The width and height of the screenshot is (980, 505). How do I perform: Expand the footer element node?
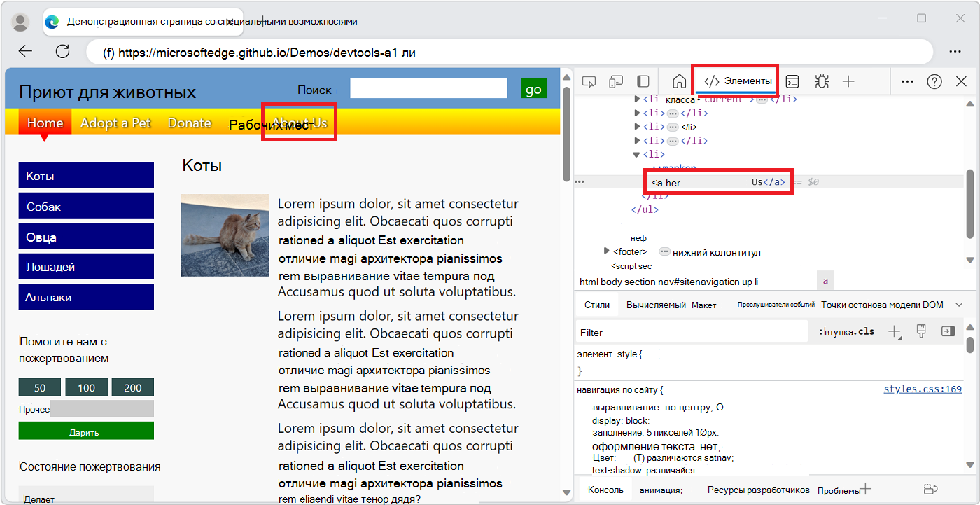click(x=607, y=250)
